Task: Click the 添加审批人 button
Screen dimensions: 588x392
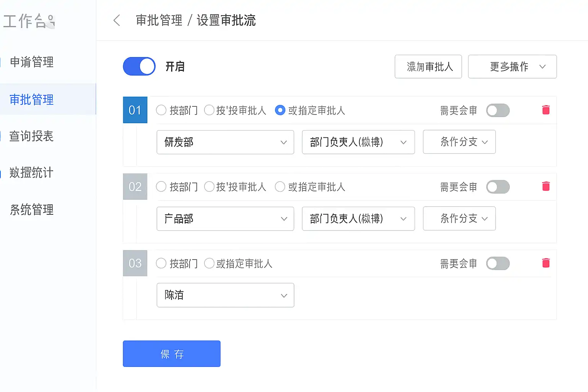Action: click(428, 67)
